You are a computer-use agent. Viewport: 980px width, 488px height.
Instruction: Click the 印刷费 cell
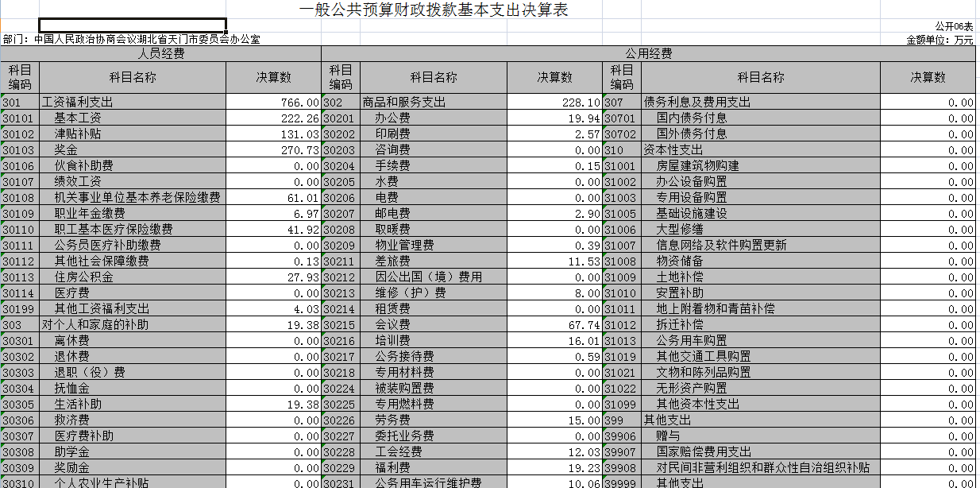click(434, 134)
